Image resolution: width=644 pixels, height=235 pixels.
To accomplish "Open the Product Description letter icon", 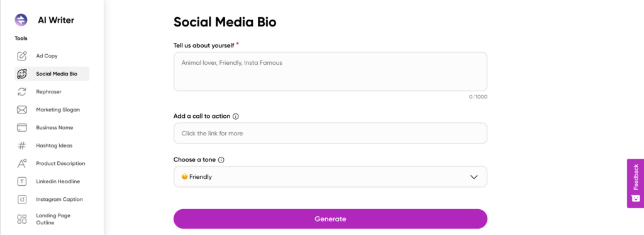I will (22, 163).
